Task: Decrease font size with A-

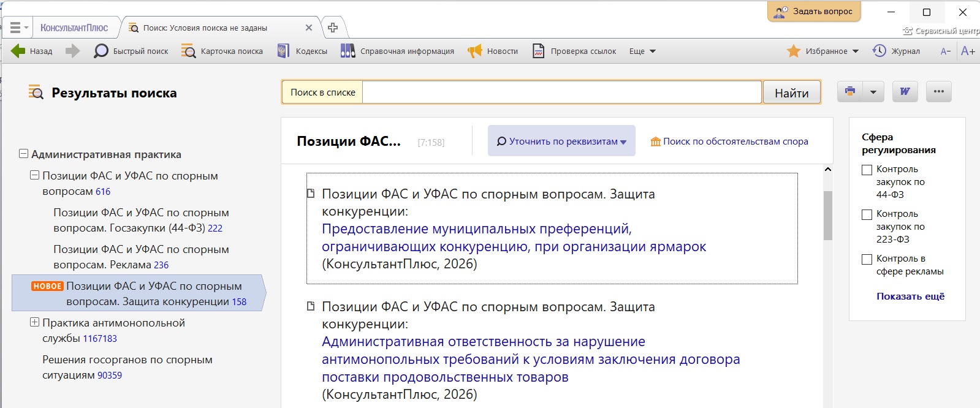Action: pyautogui.click(x=946, y=51)
